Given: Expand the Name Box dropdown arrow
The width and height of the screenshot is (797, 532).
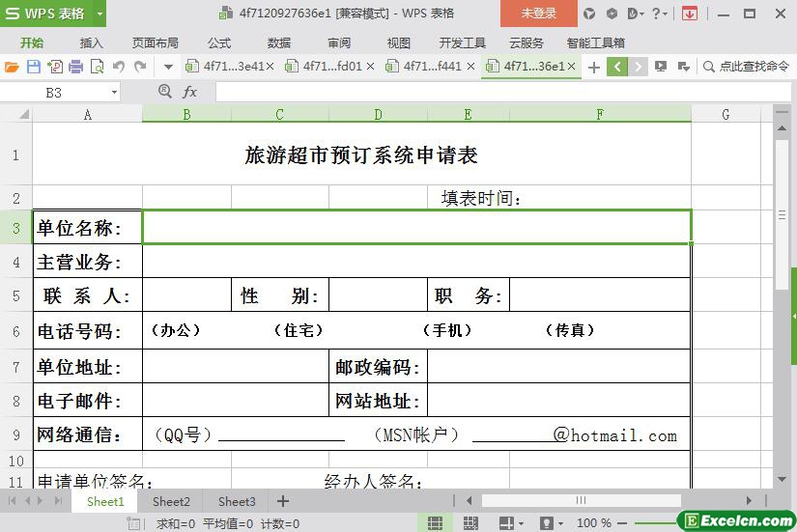Looking at the screenshot, I should [114, 93].
